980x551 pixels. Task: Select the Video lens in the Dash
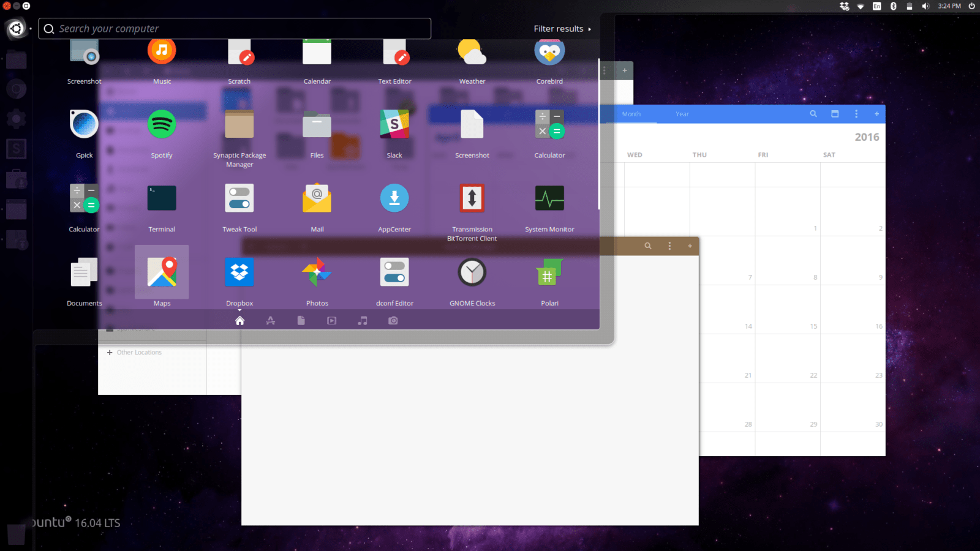click(x=331, y=320)
